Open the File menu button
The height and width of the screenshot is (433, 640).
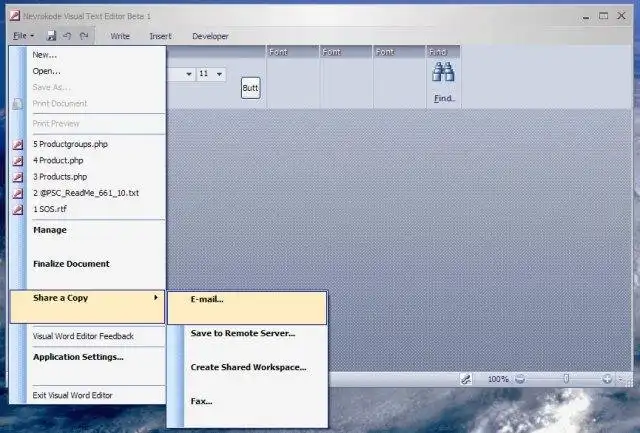coord(23,36)
